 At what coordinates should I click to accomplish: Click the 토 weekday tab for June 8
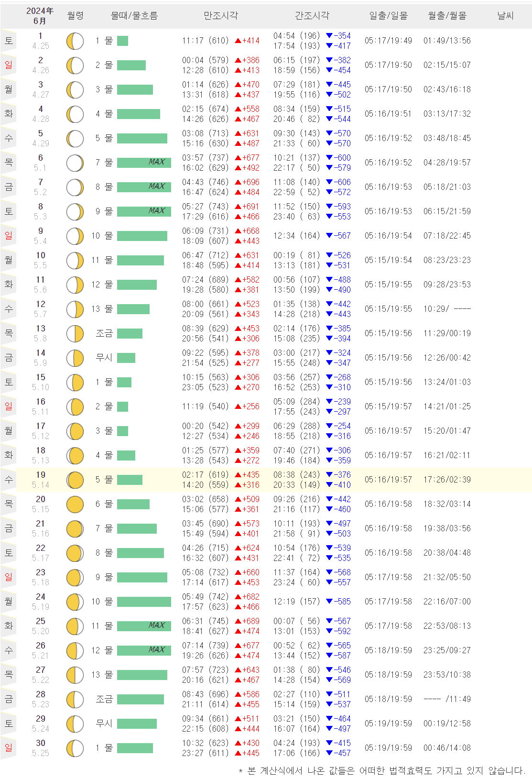click(9, 212)
